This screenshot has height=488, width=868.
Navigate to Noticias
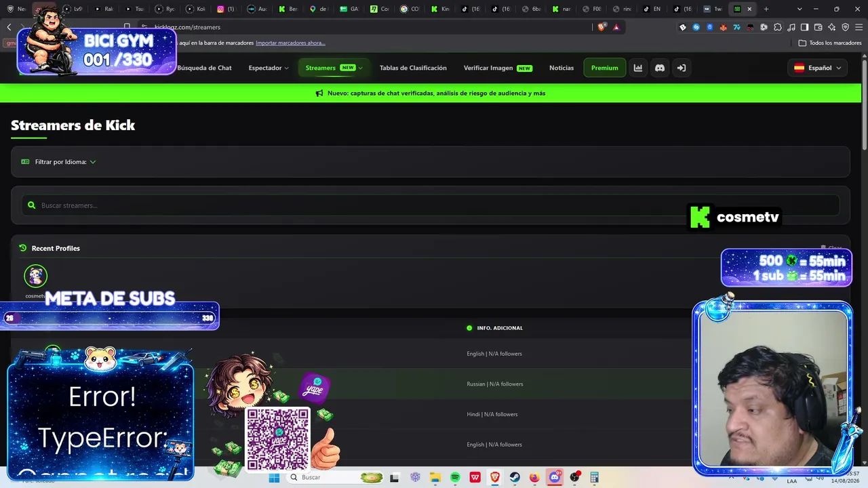point(561,68)
